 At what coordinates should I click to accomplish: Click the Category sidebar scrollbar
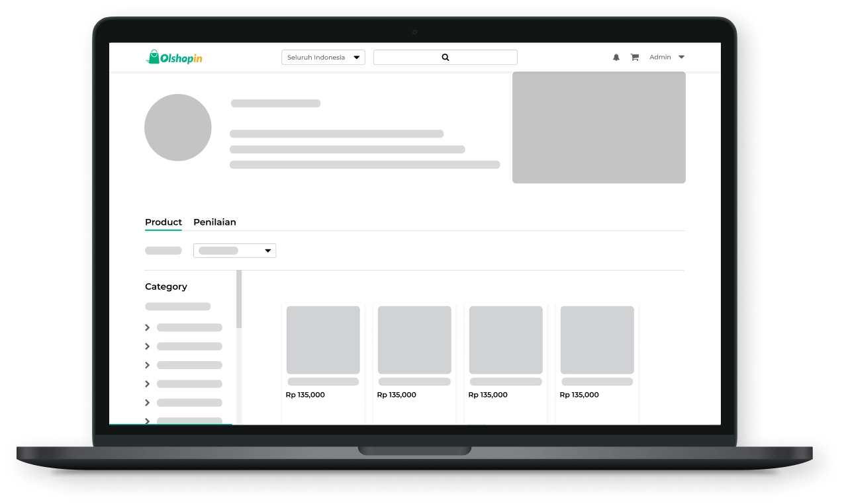(x=239, y=299)
